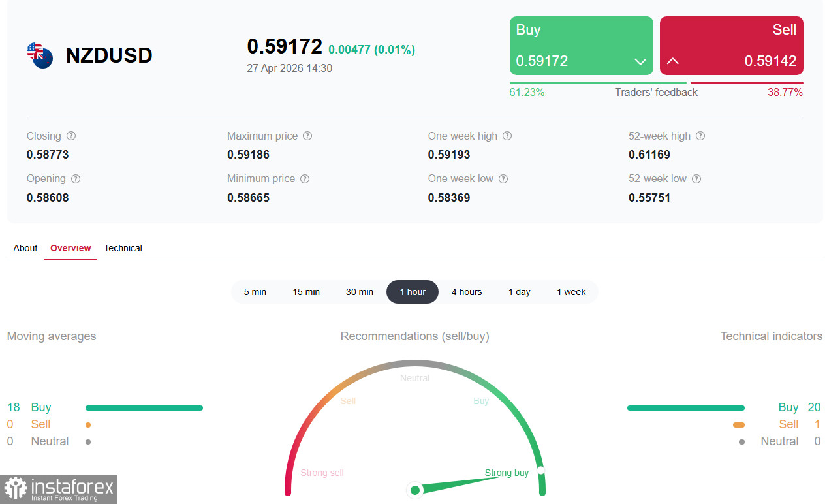The width and height of the screenshot is (827, 504).
Task: Open help icon next to One week low
Action: click(503, 179)
